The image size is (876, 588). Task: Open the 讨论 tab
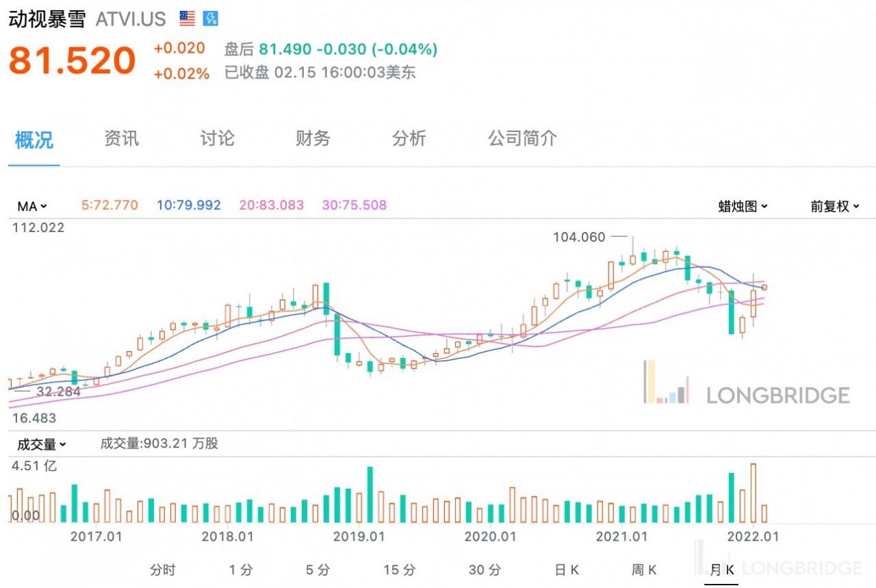[x=217, y=139]
